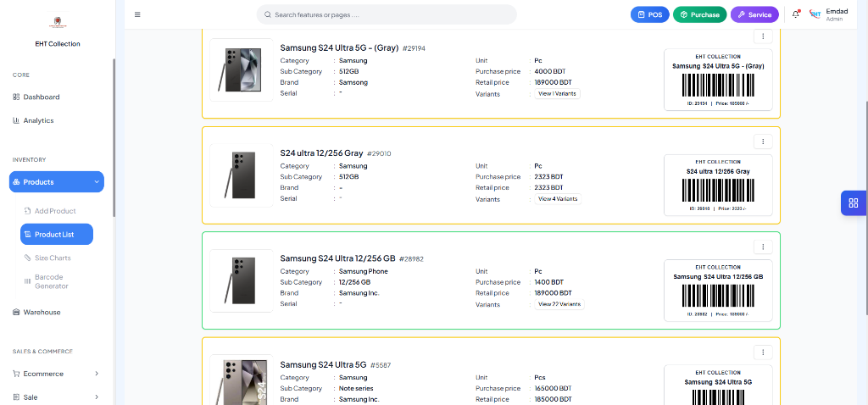
Task: Click barcode label for S24 ultra 12/256 Gray
Action: (x=718, y=185)
